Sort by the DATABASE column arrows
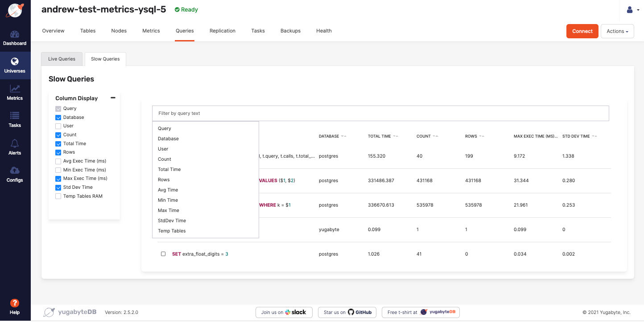This screenshot has height=322, width=644. [x=343, y=136]
